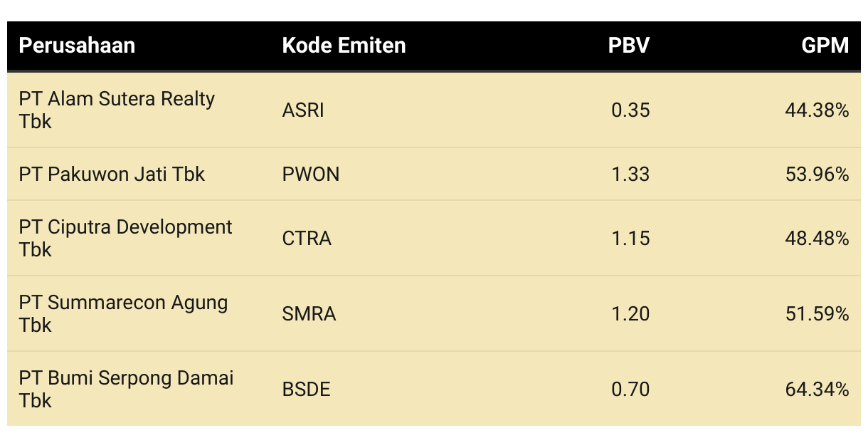Click PT Bumi Serpong Damai Tbk name

[127, 389]
